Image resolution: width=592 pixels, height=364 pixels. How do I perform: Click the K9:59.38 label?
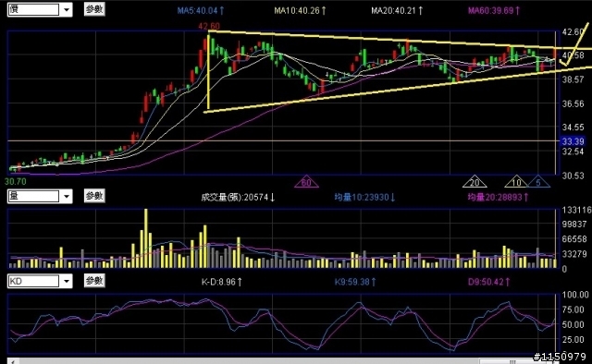coord(355,282)
